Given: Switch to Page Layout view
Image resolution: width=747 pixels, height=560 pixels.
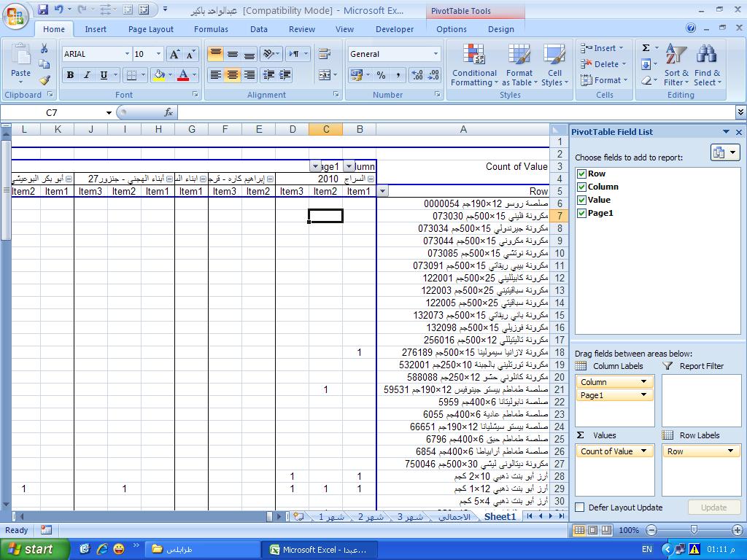Looking at the screenshot, I should 592,530.
